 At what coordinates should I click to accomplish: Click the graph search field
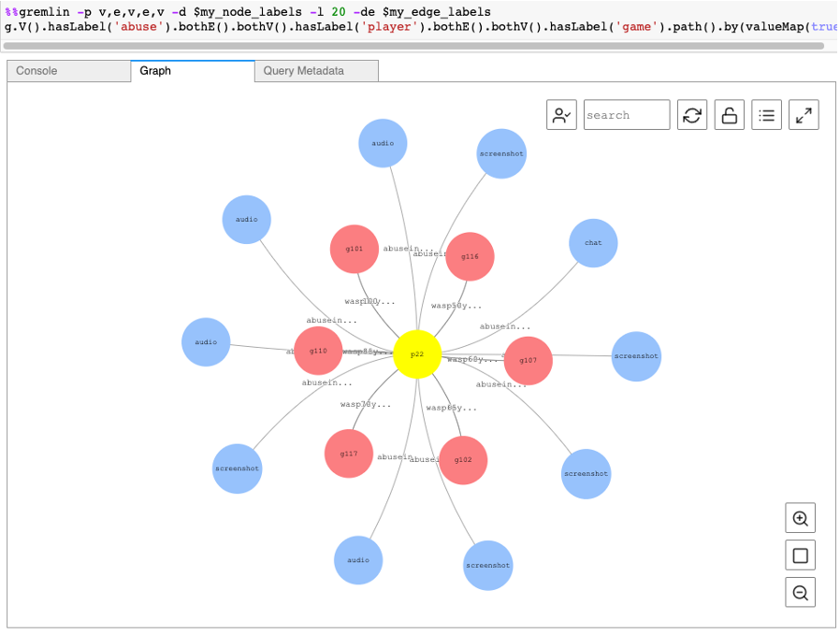pos(626,115)
